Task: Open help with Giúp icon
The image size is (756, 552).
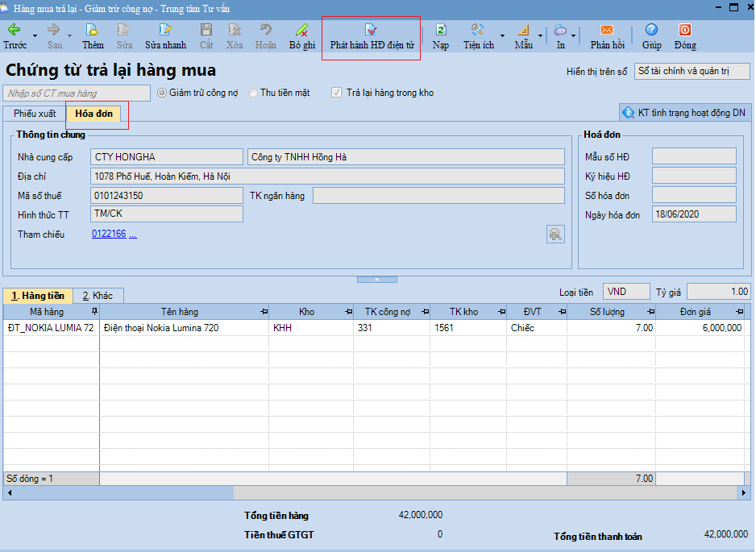Action: pos(651,36)
